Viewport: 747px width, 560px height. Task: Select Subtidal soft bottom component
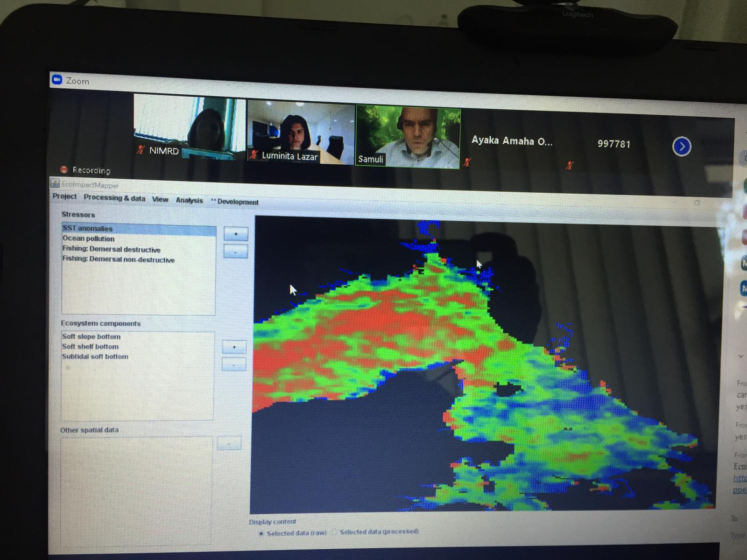click(95, 357)
